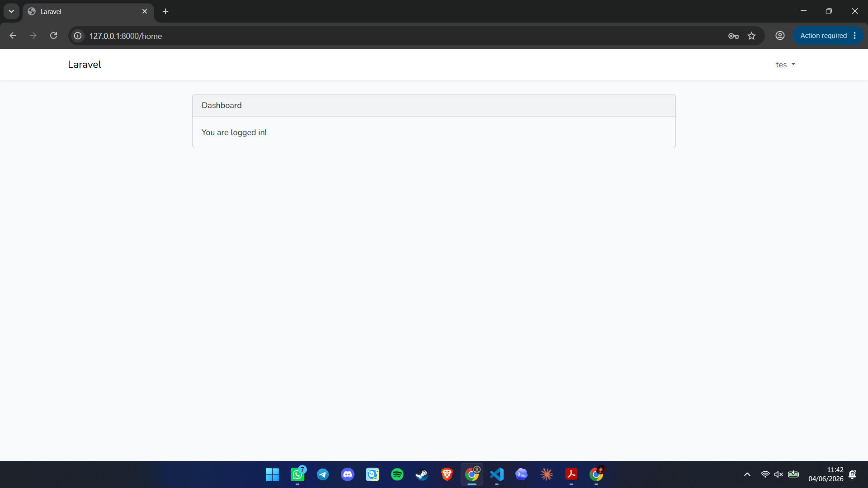Open the orange starburst app icon

click(x=547, y=474)
